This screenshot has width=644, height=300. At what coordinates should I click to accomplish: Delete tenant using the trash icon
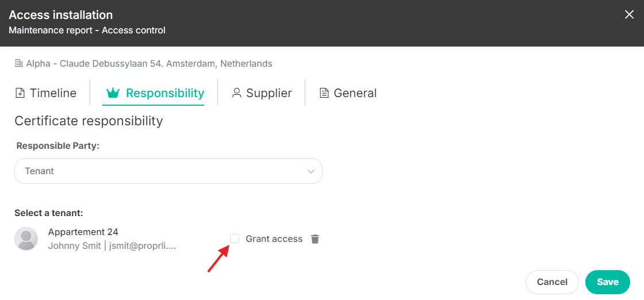(x=315, y=239)
